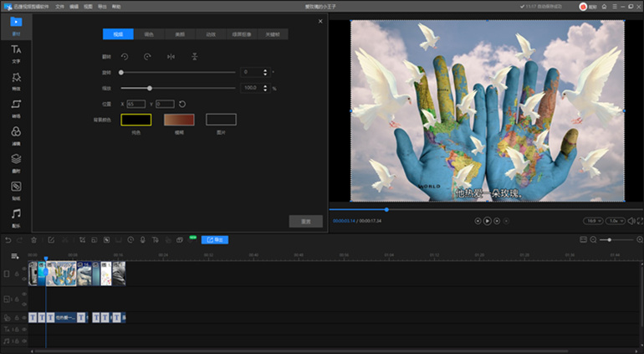Decrease the scale percentage with the down arrow
Image resolution: width=644 pixels, height=354 pixels.
pos(265,90)
